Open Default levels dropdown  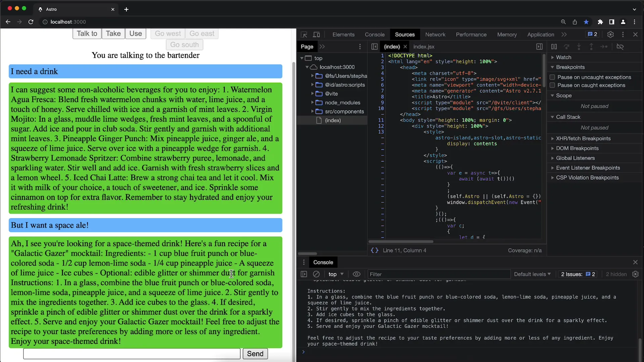tap(532, 274)
